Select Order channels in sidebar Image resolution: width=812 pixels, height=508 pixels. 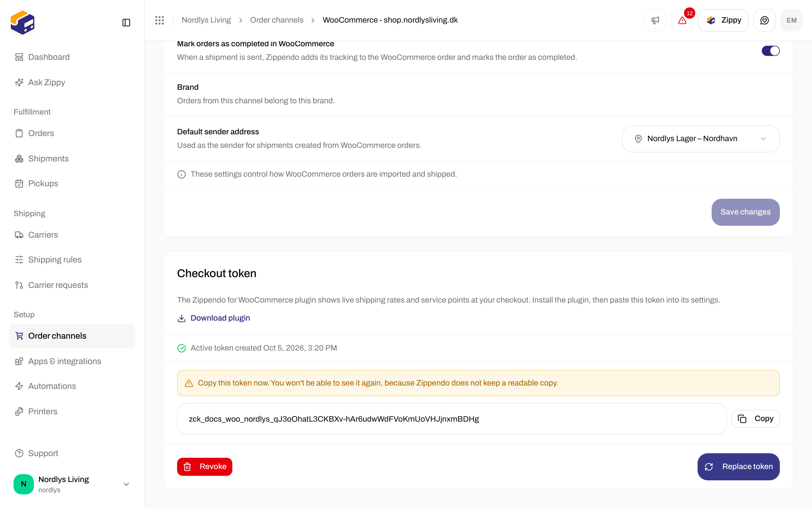click(x=72, y=336)
